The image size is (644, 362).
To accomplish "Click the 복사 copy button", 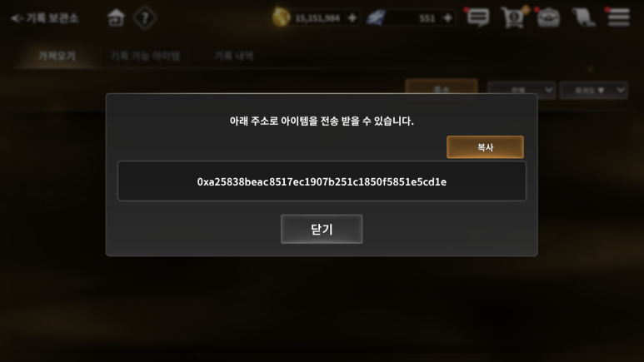I will point(485,147).
